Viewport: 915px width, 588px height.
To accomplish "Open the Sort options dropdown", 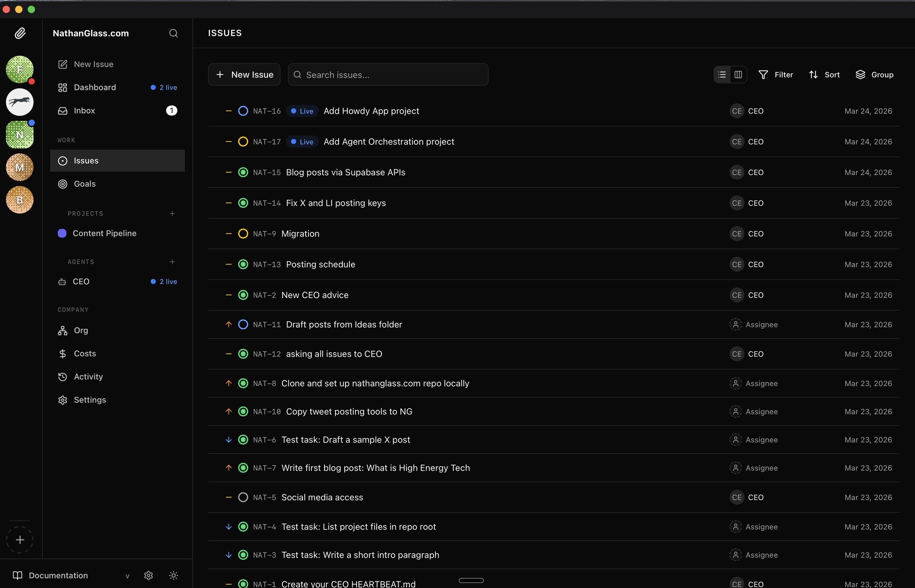I will (x=824, y=75).
